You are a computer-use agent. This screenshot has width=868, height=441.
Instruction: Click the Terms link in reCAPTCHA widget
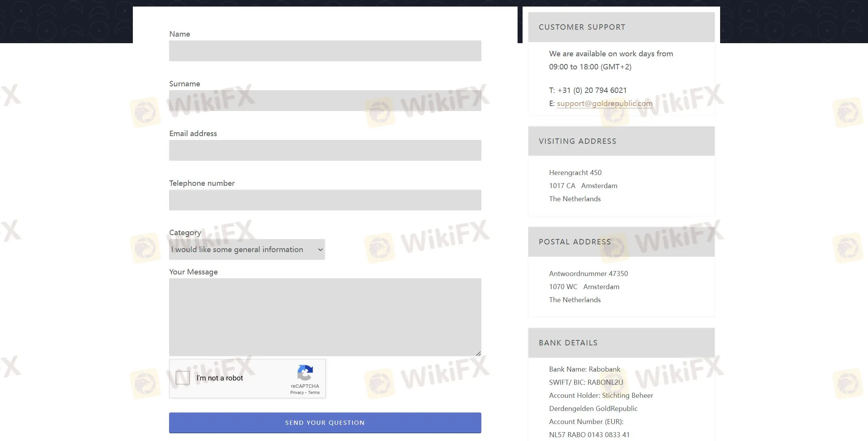pos(313,392)
